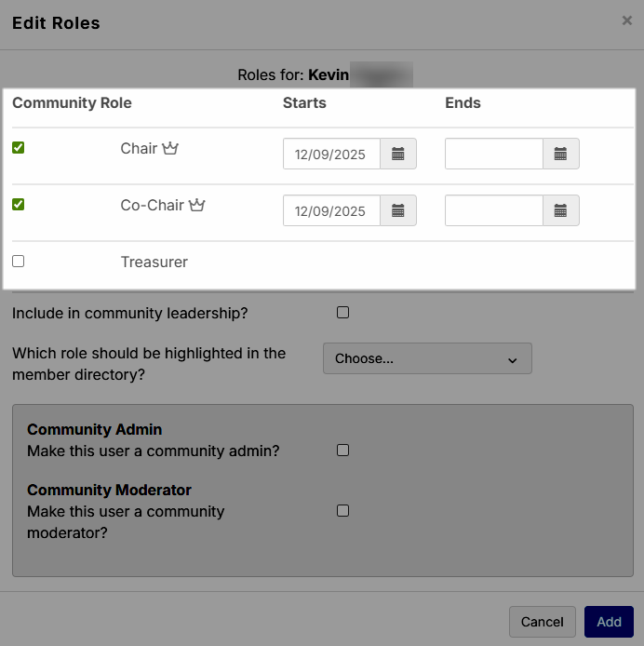Close the Edit Roles dialog

click(626, 20)
